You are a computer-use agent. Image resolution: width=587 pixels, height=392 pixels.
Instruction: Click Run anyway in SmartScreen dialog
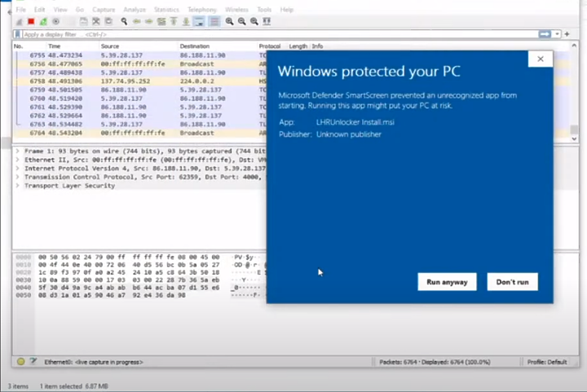pos(447,282)
